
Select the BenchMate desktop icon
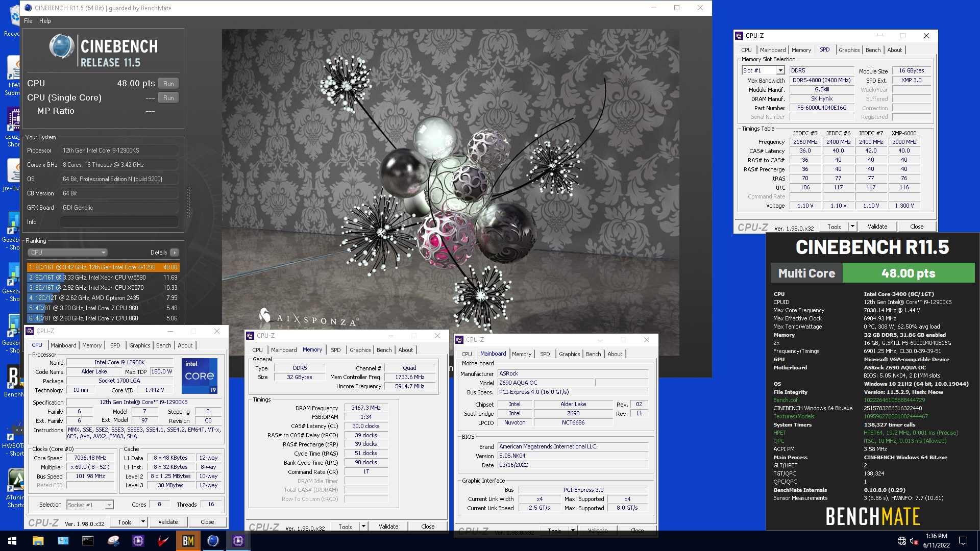click(13, 382)
